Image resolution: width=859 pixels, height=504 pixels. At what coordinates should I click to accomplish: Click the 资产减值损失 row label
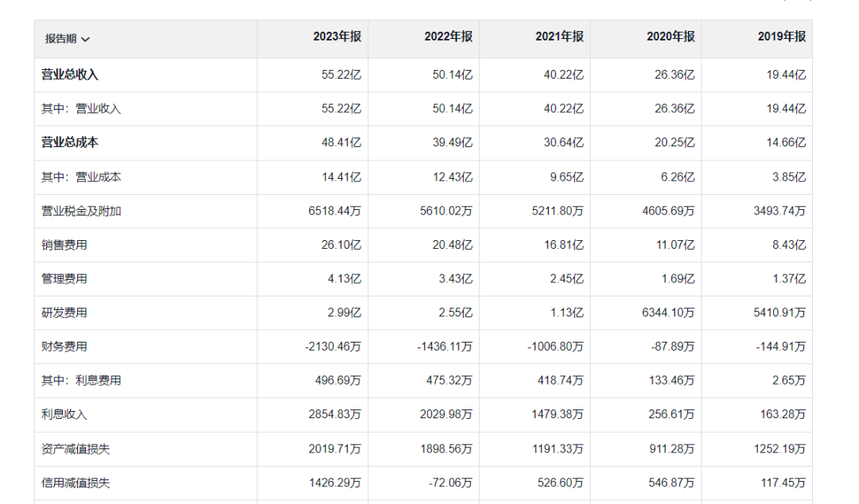76,449
